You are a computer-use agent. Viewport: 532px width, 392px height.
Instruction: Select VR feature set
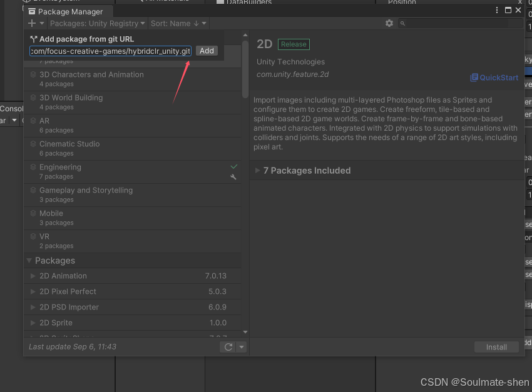click(132, 241)
